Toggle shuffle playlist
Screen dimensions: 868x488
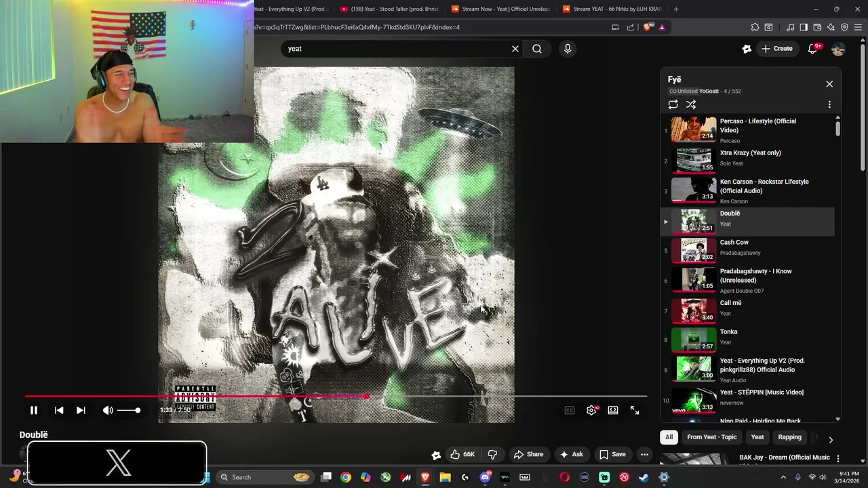(691, 104)
